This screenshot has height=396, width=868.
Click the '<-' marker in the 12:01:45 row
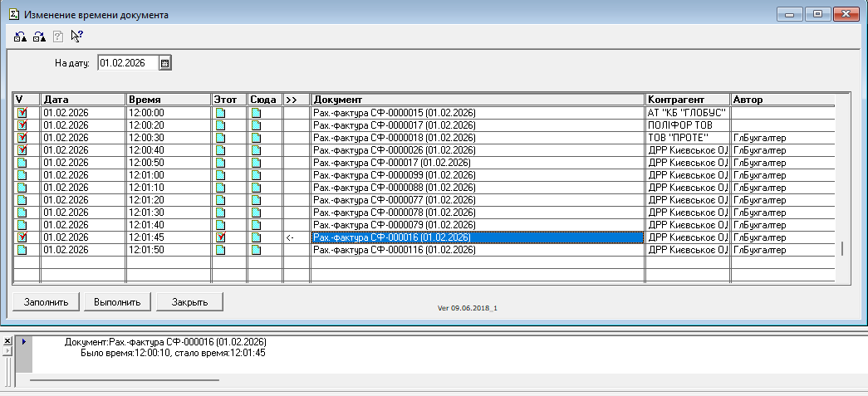pyautogui.click(x=290, y=237)
